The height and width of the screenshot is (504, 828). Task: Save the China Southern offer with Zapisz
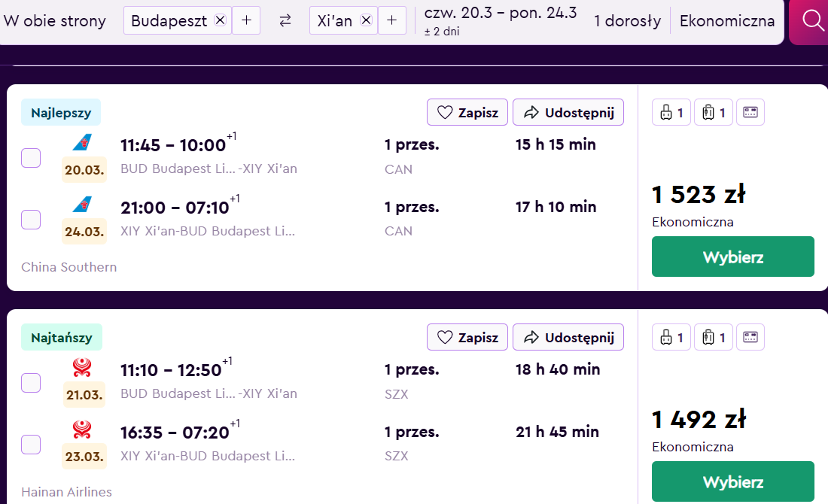467,112
